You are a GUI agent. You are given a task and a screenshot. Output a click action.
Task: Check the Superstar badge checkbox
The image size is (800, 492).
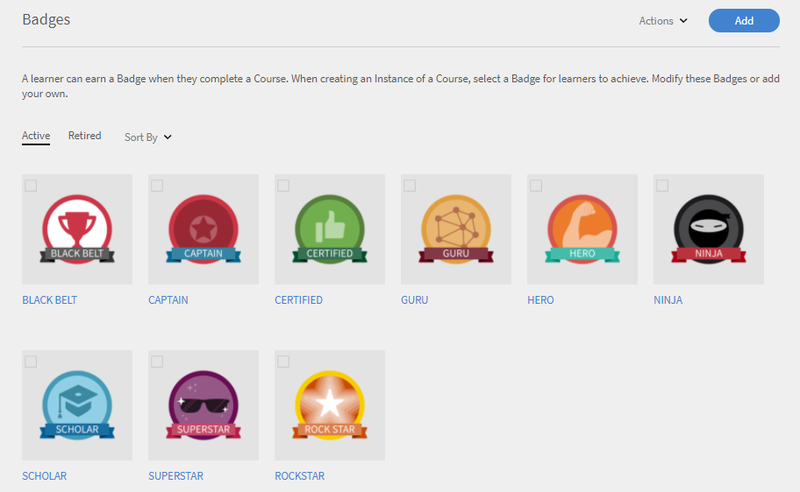pyautogui.click(x=157, y=361)
